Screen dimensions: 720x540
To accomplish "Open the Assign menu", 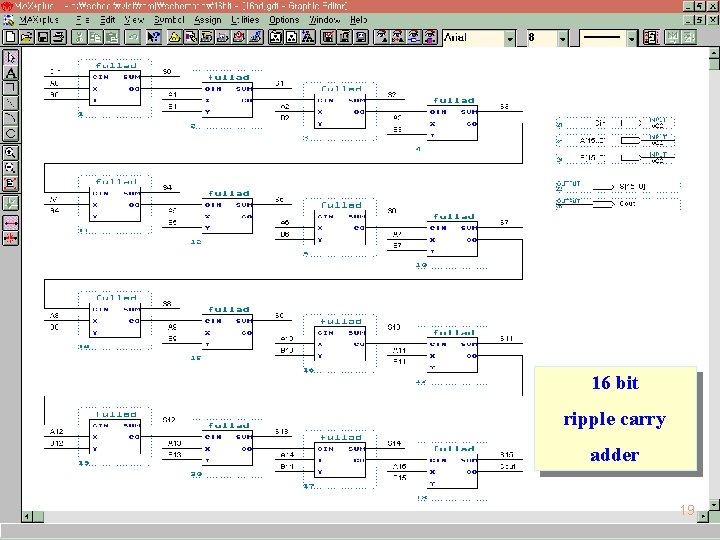I will pos(208,20).
